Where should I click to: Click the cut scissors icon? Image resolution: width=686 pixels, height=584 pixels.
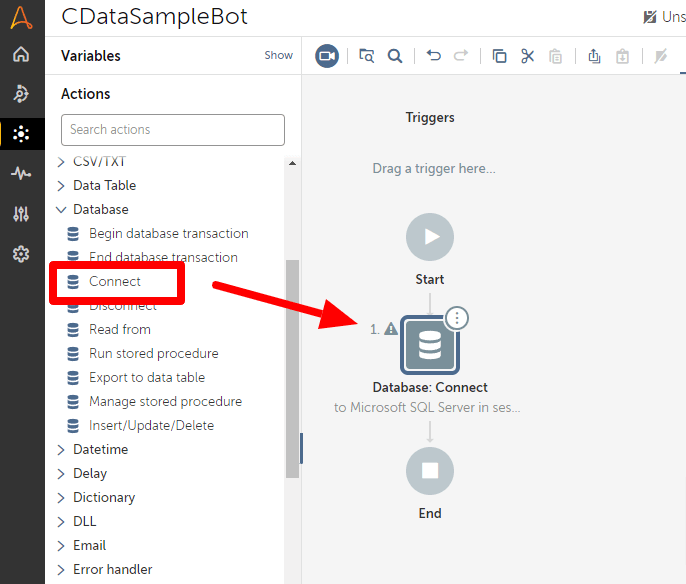(528, 56)
